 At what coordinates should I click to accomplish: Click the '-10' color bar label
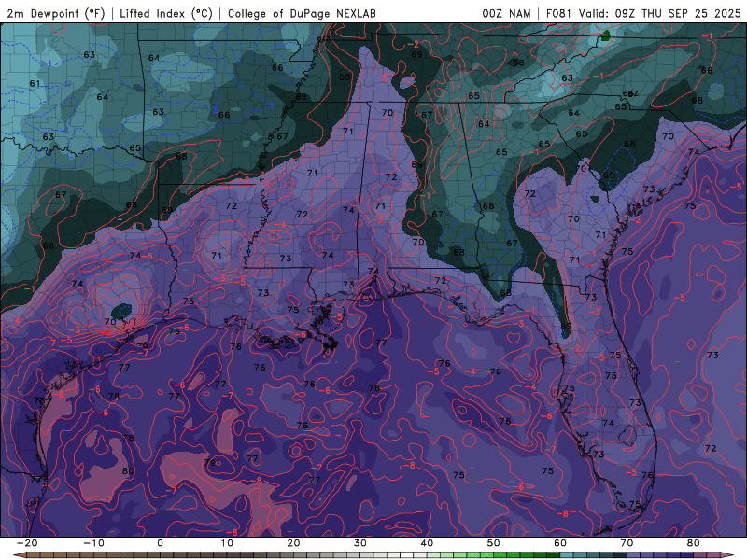[93, 543]
